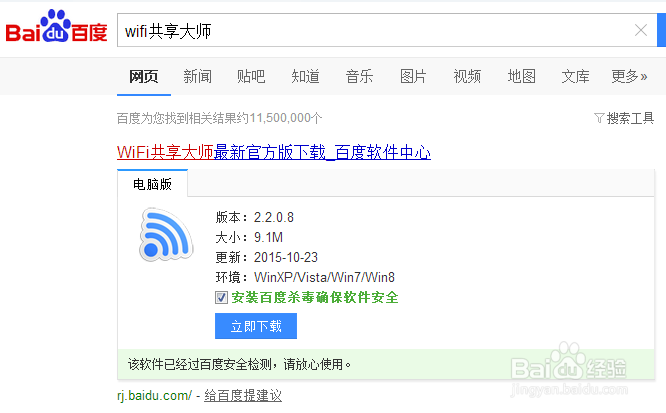Open the 文库 tab
This screenshot has height=413, width=666.
click(576, 76)
